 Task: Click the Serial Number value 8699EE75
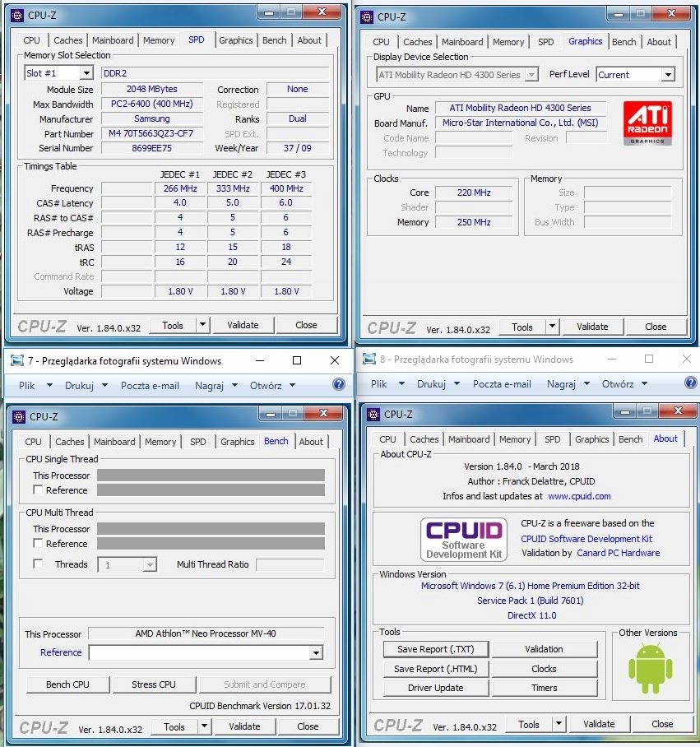(151, 148)
